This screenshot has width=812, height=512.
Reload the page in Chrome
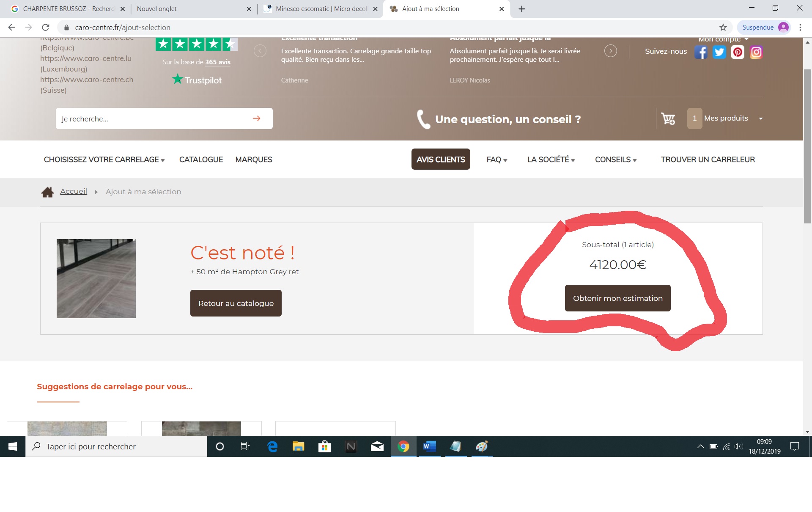coord(46,28)
